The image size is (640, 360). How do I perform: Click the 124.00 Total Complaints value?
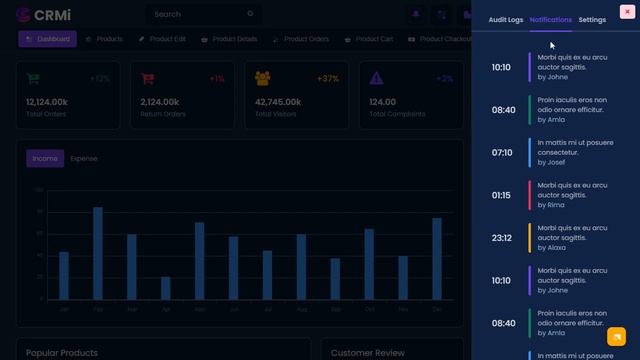click(x=382, y=102)
